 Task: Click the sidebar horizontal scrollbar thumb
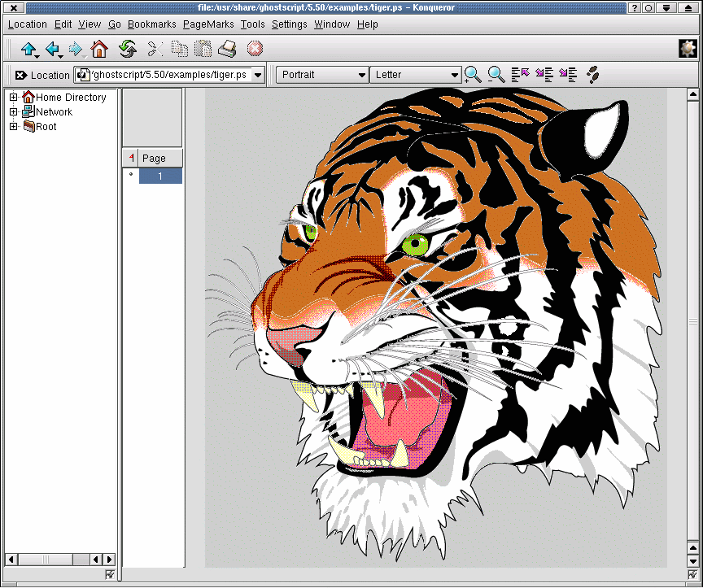[46, 559]
